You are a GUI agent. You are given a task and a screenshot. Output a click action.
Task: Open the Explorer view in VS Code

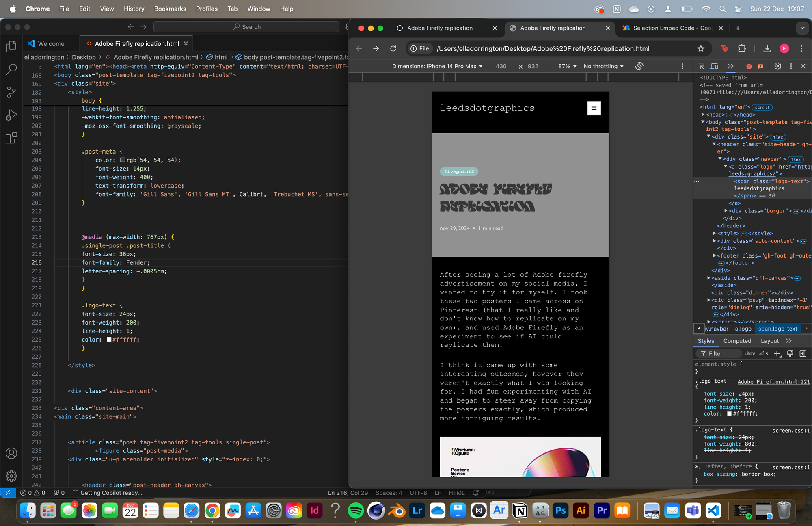(x=11, y=47)
